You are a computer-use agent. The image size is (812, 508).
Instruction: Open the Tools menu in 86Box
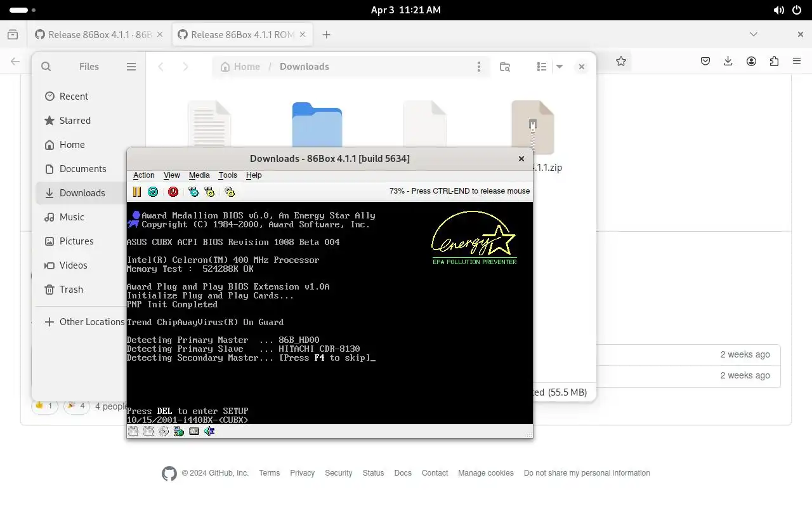[x=228, y=175]
